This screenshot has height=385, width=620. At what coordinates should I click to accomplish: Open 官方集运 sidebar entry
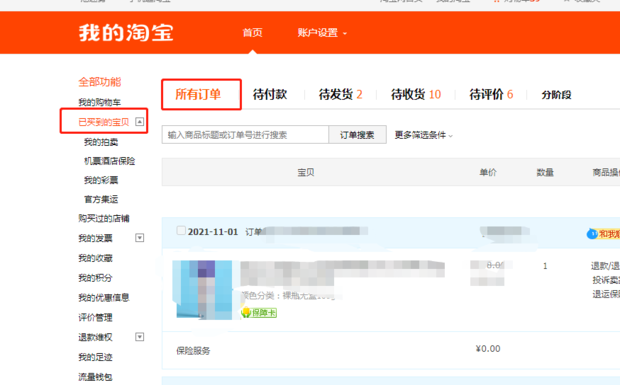coord(101,199)
